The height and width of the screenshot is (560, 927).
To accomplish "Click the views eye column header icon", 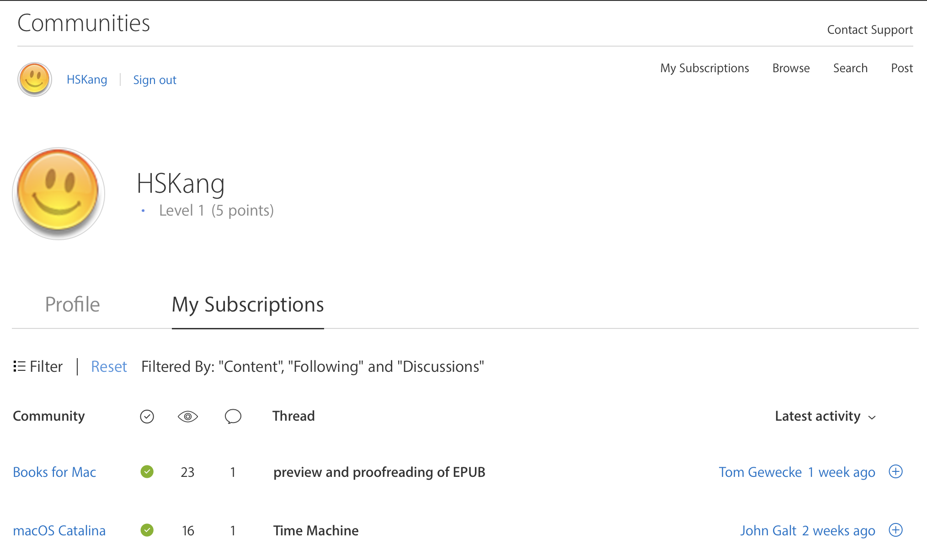I will [x=187, y=416].
